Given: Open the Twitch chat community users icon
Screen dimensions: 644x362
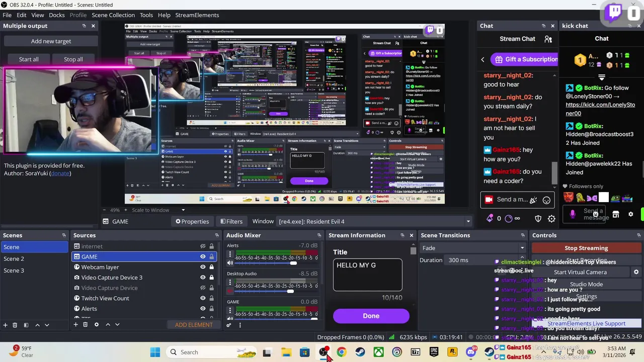Looking at the screenshot, I should (x=548, y=39).
